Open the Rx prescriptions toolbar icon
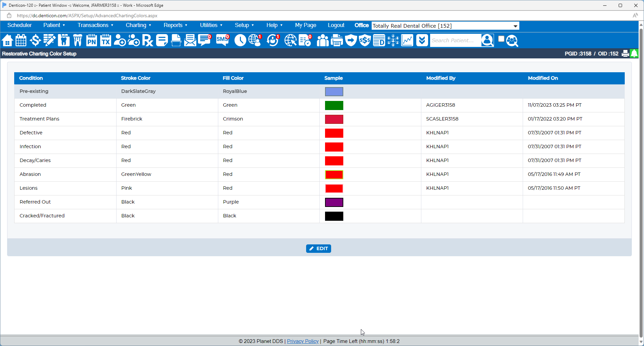Image resolution: width=644 pixels, height=346 pixels. coord(147,40)
